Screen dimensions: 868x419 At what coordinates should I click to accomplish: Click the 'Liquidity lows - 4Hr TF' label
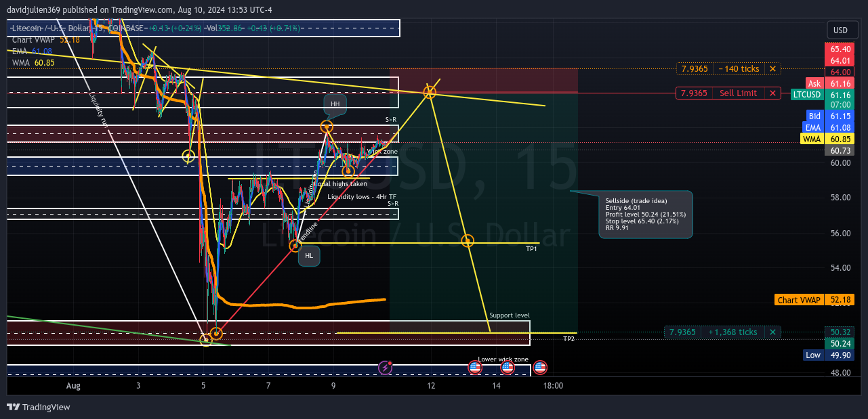(362, 196)
